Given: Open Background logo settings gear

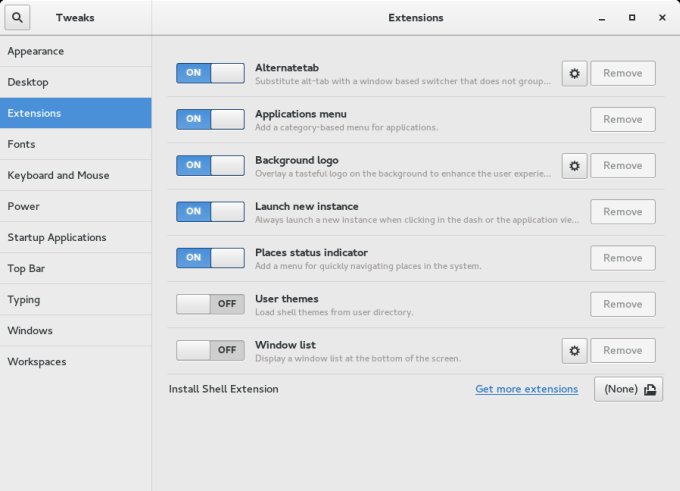Looking at the screenshot, I should click(x=575, y=166).
